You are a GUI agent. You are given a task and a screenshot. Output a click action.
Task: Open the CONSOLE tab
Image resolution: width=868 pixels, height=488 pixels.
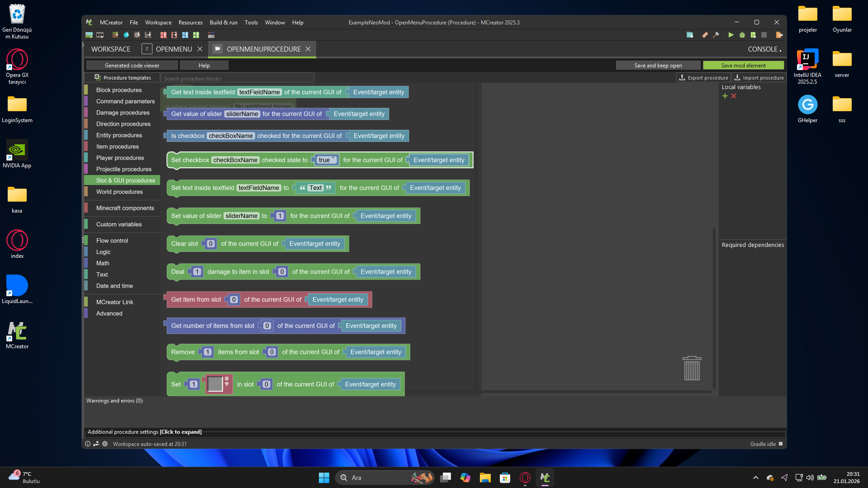[764, 49]
